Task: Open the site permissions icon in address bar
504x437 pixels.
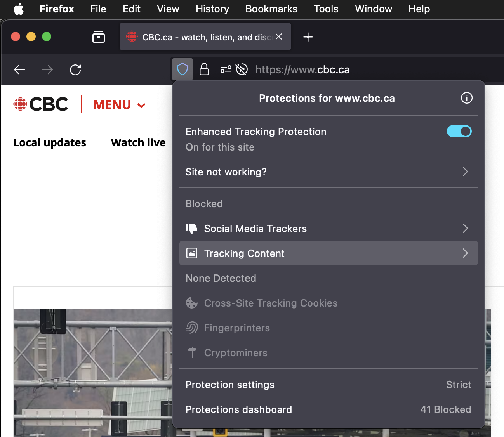Action: [226, 69]
